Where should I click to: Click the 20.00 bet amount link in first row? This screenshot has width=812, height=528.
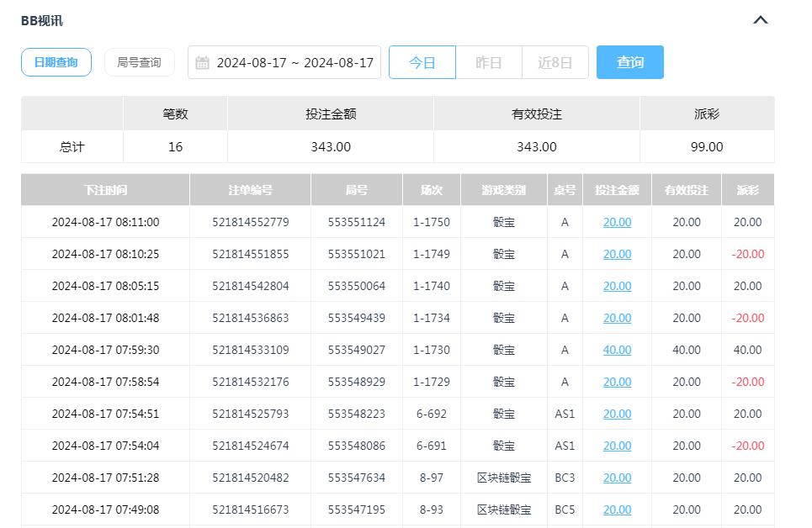pos(617,222)
